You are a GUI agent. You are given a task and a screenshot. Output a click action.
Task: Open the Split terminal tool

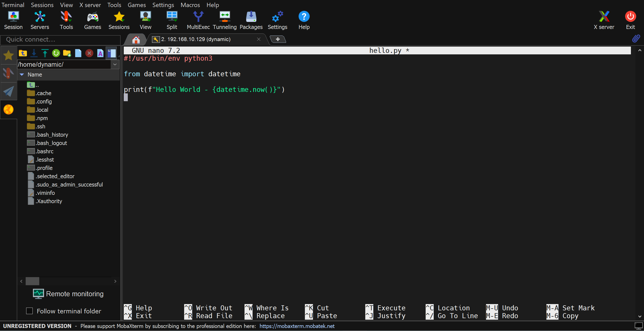click(172, 20)
